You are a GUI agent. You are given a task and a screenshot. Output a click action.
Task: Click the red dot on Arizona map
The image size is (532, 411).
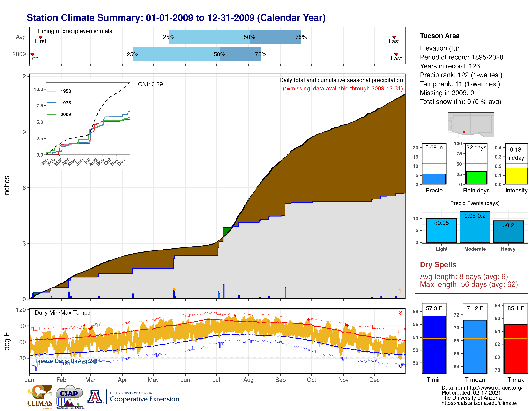click(464, 132)
